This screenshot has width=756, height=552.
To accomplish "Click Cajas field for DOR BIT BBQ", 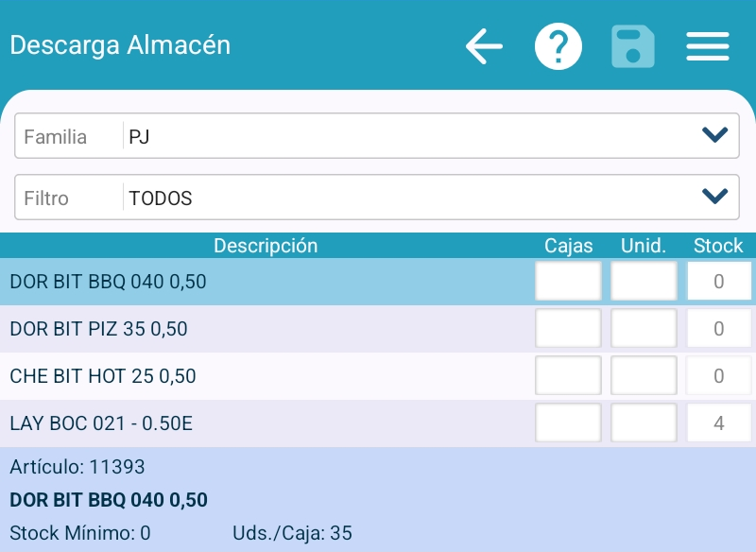I will pos(568,282).
